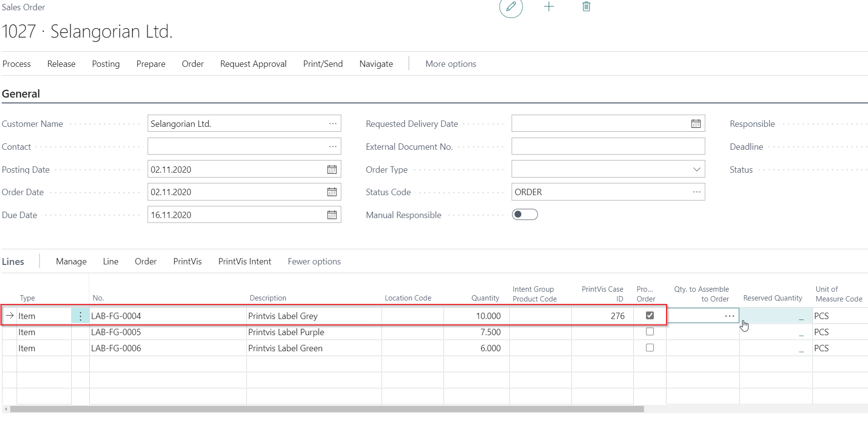Click description Printvis Label Grey

(283, 316)
